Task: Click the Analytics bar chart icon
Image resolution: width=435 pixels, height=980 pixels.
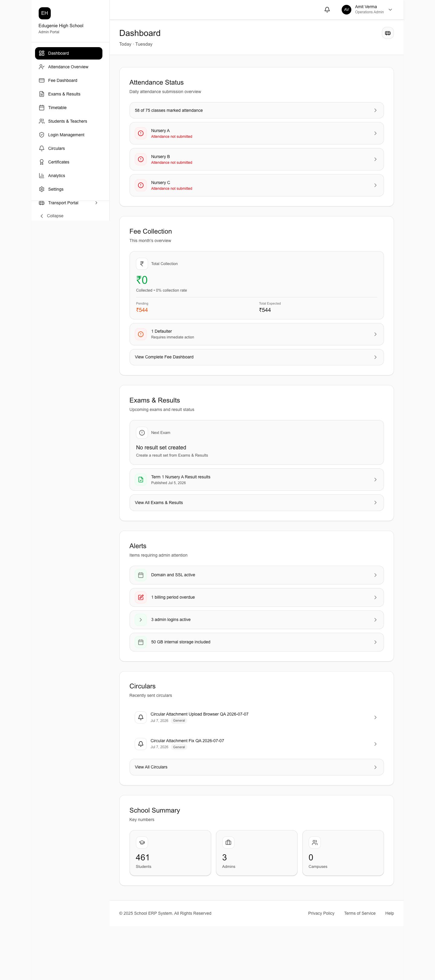Action: (x=42, y=176)
